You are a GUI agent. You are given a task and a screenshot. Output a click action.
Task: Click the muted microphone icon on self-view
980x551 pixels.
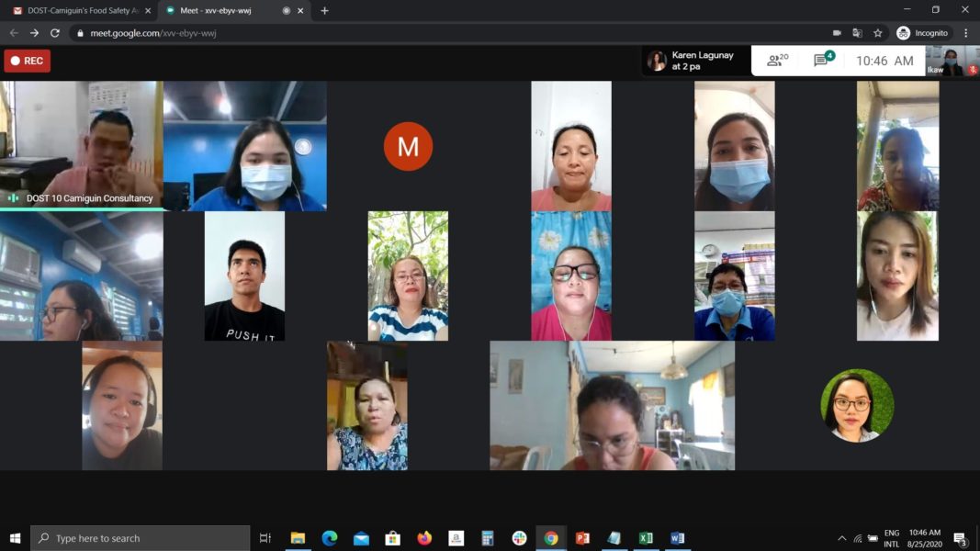coord(974,71)
